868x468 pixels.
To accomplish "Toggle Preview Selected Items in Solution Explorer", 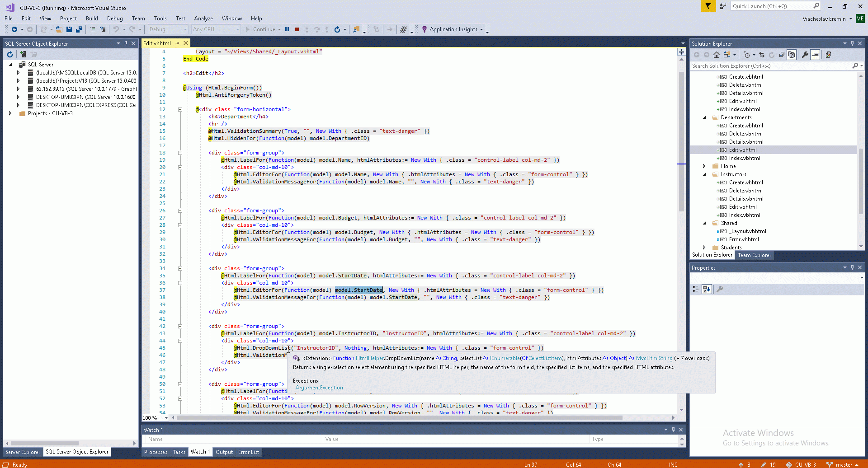I will [x=815, y=55].
